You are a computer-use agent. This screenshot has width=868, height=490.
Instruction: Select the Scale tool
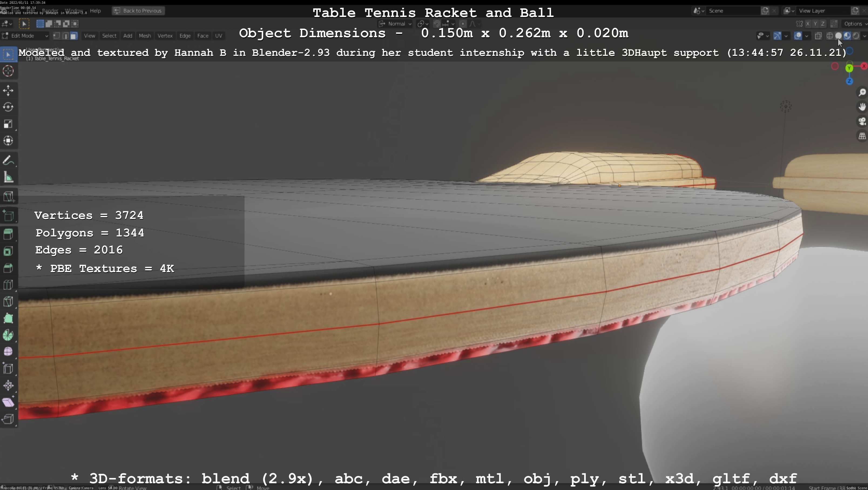click(8, 124)
